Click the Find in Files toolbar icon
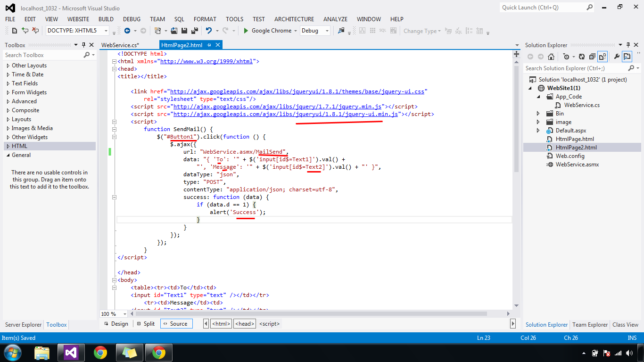This screenshot has height=362, width=644. click(341, 31)
